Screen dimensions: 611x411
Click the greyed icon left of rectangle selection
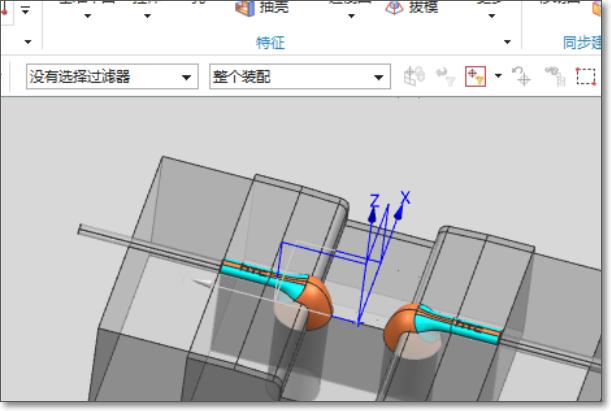(x=555, y=76)
